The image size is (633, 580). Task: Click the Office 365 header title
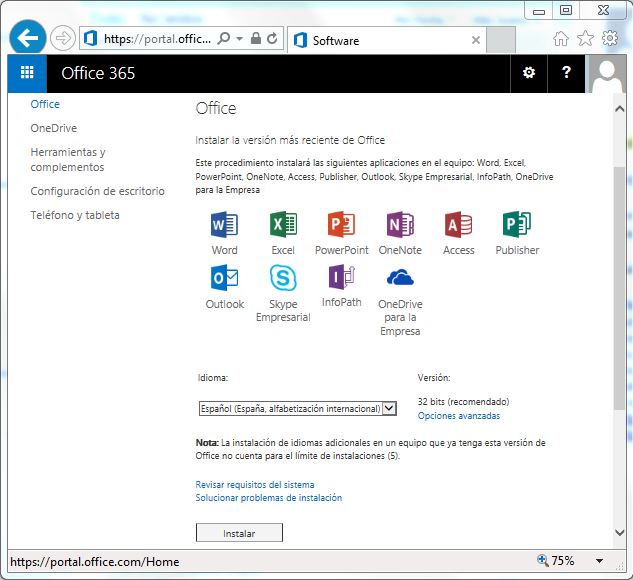98,73
